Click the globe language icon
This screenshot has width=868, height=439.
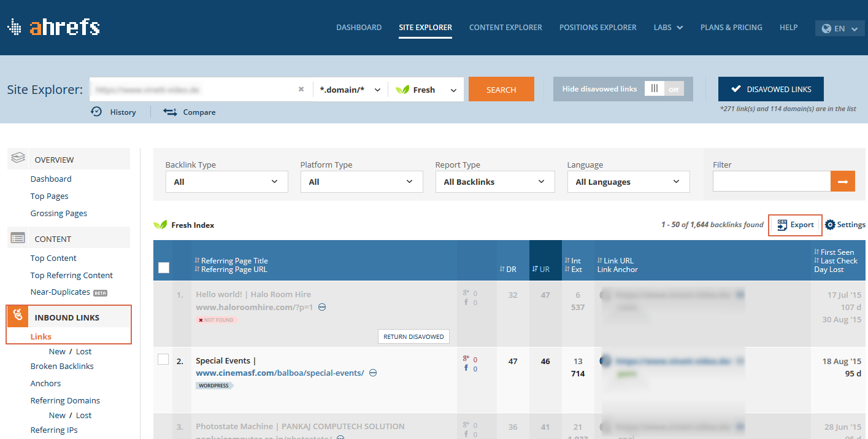coord(826,28)
